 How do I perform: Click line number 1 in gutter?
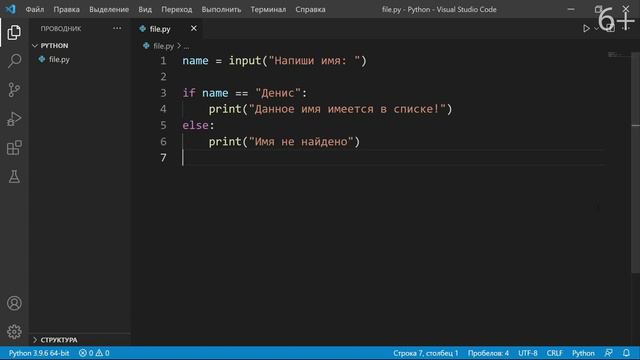pyautogui.click(x=163, y=61)
